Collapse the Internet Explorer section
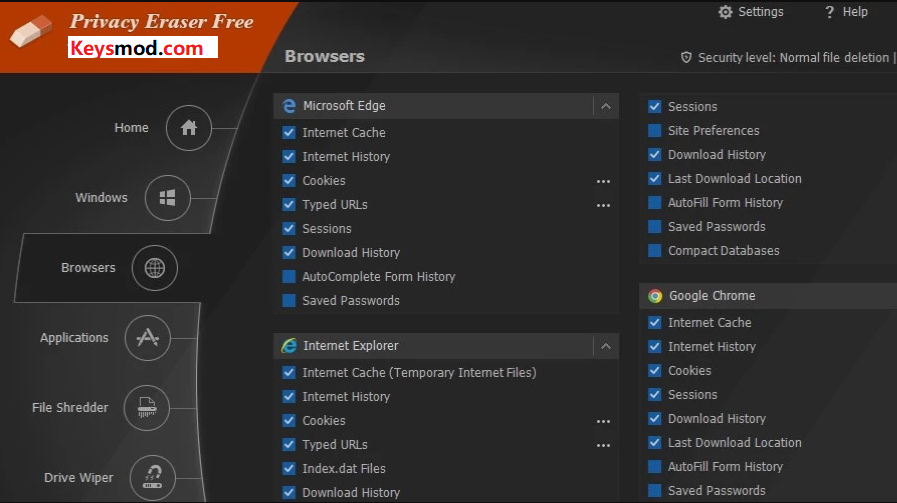 point(606,346)
